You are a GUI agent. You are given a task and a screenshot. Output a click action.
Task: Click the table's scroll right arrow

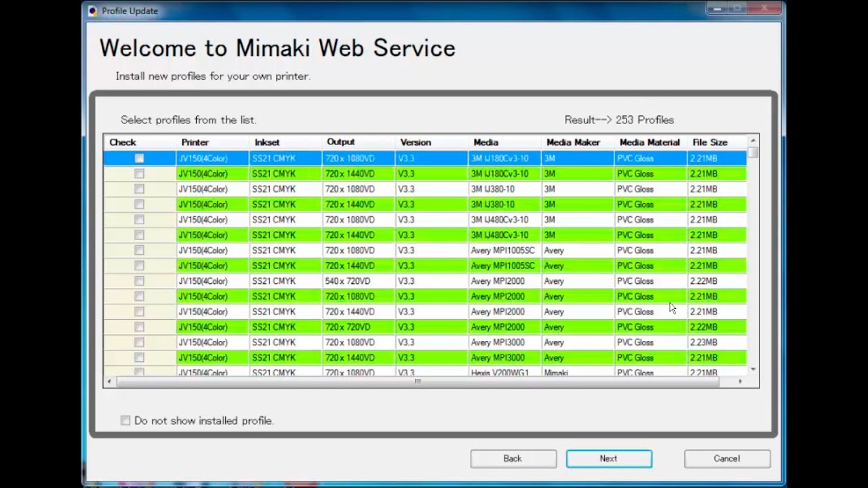point(740,382)
